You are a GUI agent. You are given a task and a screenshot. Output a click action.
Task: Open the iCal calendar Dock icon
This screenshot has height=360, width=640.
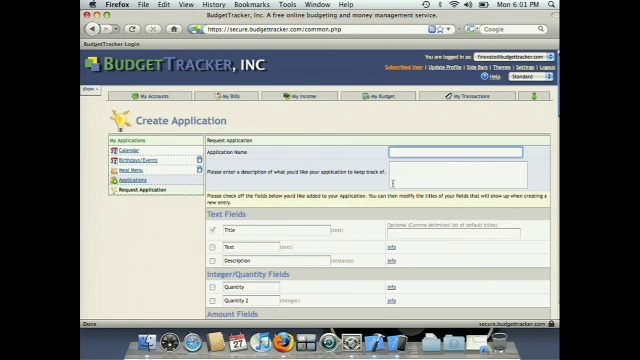pyautogui.click(x=238, y=342)
